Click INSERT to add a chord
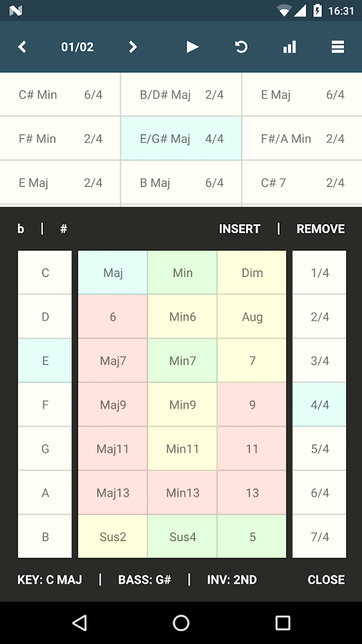This screenshot has height=644, width=362. pyautogui.click(x=239, y=229)
